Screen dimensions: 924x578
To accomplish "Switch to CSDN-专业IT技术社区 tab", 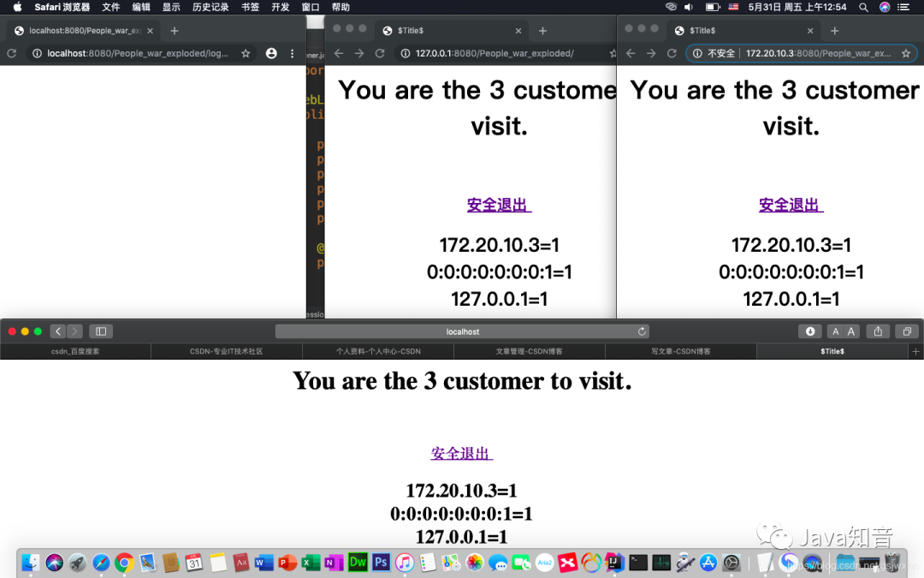I will 226,352.
